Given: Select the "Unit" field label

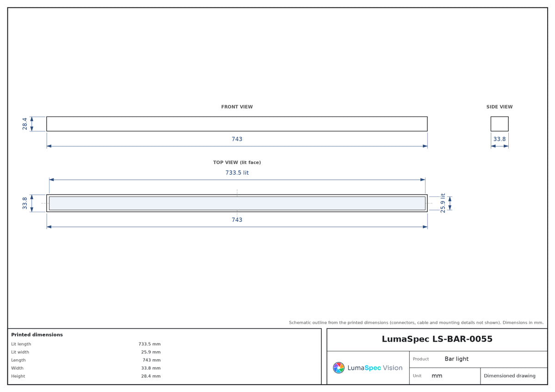Looking at the screenshot, I should pos(417,376).
